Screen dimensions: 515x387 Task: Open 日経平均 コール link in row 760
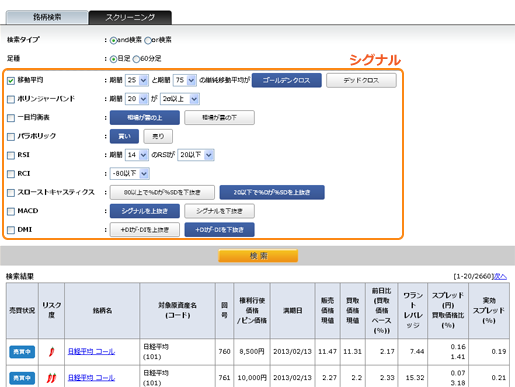click(x=91, y=352)
